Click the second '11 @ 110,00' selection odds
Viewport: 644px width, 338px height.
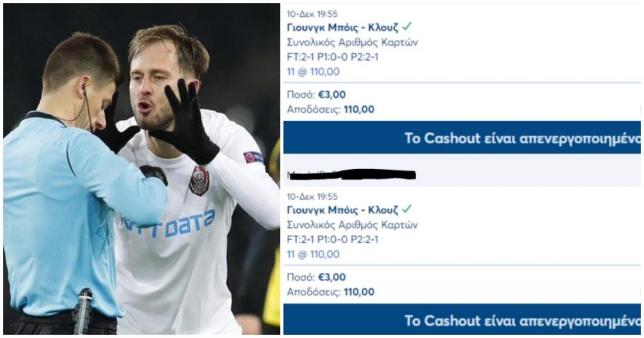313,254
